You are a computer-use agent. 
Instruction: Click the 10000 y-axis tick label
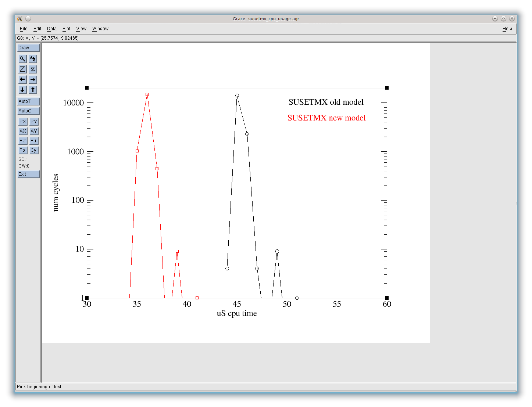point(74,103)
